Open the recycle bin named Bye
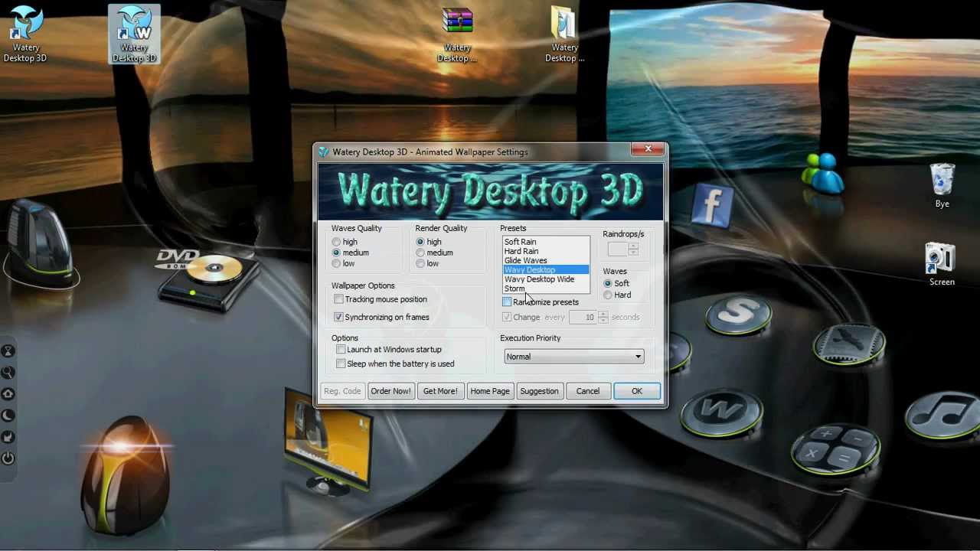Image resolution: width=980 pixels, height=551 pixels. pos(942,185)
